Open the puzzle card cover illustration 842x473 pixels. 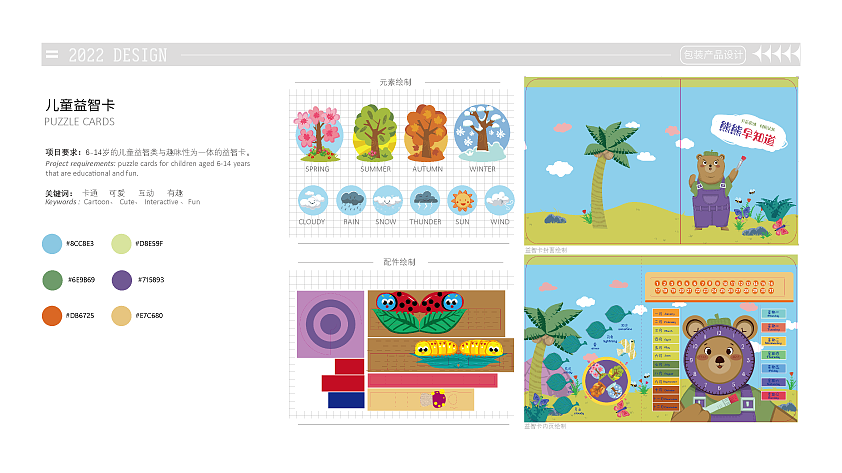tap(661, 161)
